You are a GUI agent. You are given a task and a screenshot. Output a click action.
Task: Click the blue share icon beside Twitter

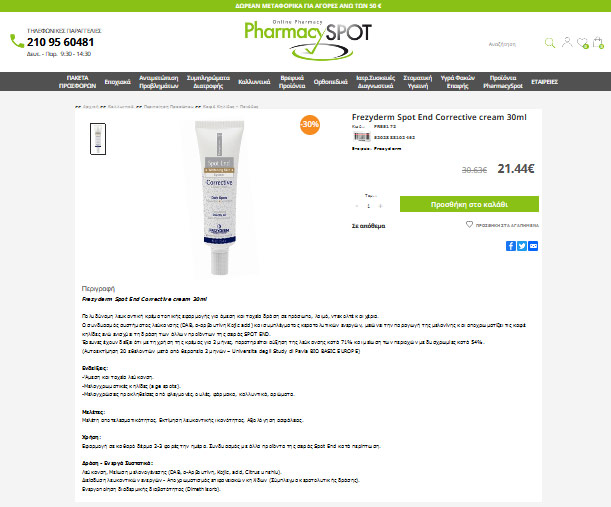533,246
